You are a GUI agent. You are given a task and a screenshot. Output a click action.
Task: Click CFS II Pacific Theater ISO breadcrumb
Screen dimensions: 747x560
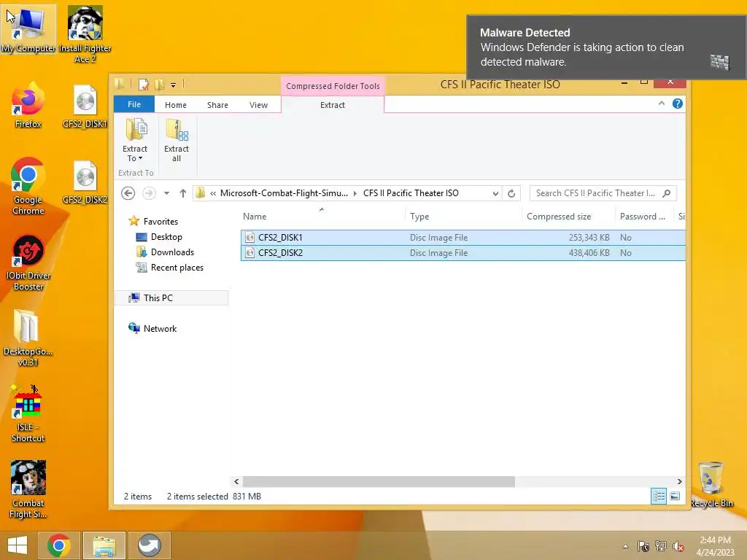411,193
